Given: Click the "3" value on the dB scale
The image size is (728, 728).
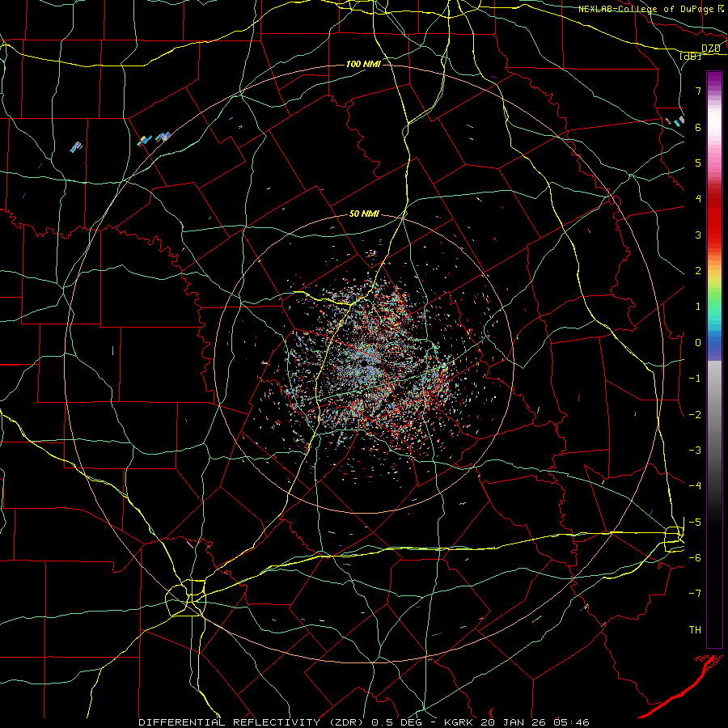Looking at the screenshot, I should [698, 235].
